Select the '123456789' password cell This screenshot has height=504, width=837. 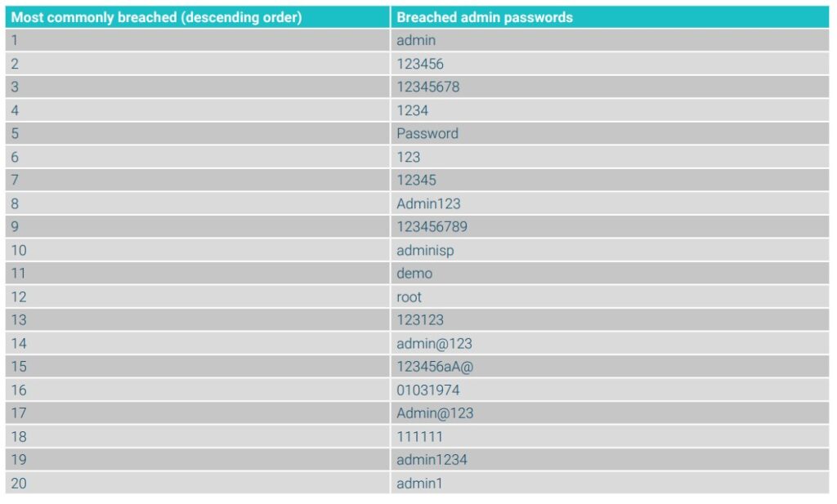click(x=610, y=226)
